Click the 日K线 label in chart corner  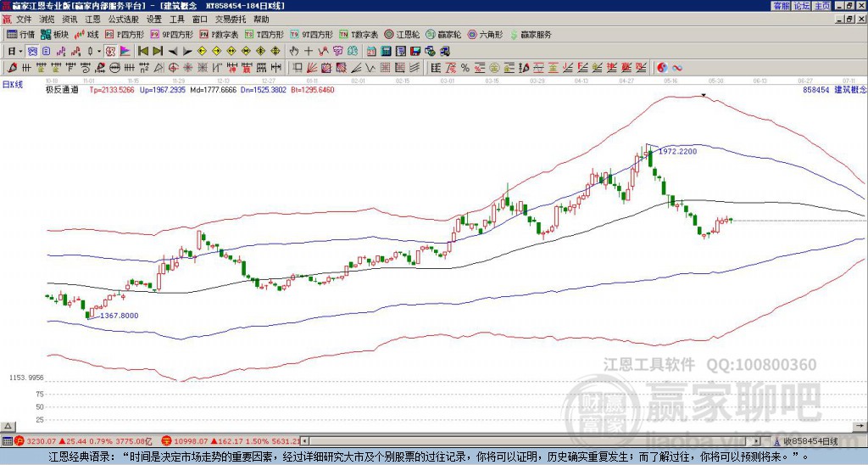[13, 85]
